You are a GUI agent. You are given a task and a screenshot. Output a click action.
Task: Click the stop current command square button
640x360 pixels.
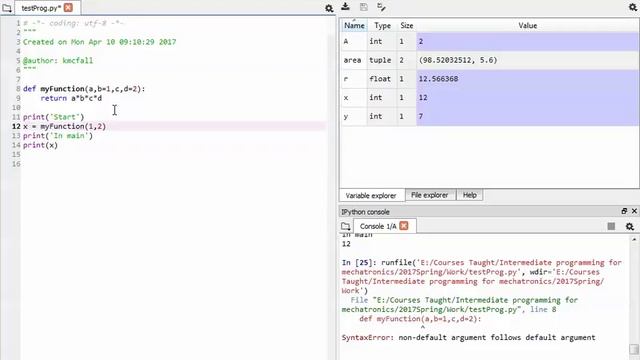611,226
